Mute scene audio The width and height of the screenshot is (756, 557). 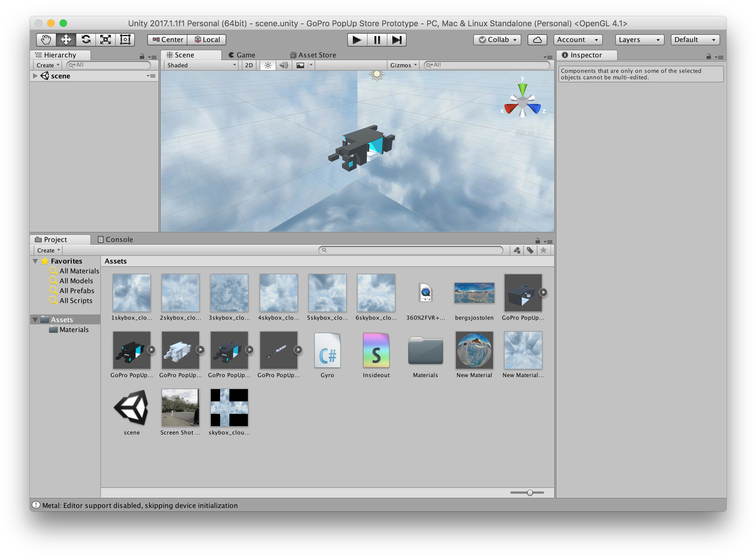(x=283, y=65)
